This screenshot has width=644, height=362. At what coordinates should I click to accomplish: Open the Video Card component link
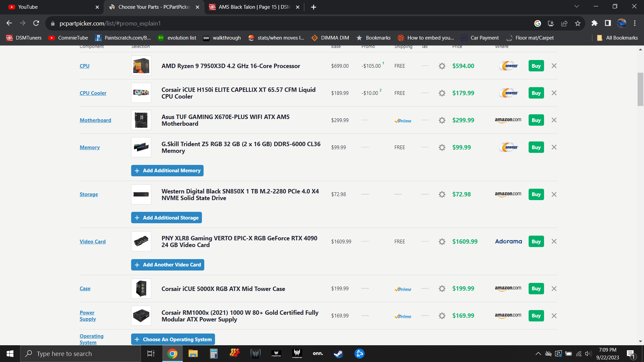(x=93, y=242)
